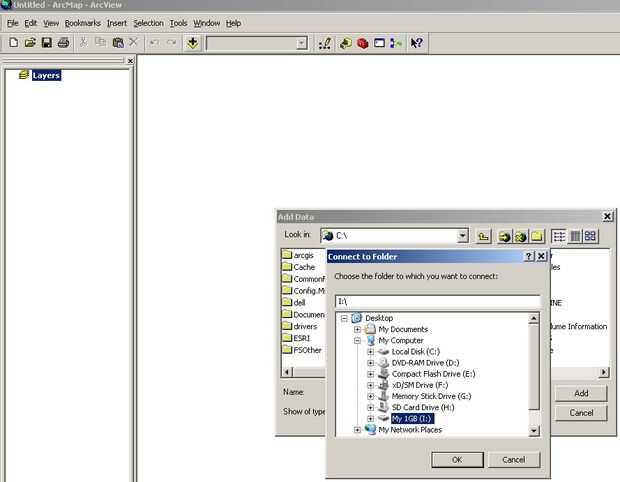Open a map with the Open icon
The image size is (620, 482).
pos(30,42)
